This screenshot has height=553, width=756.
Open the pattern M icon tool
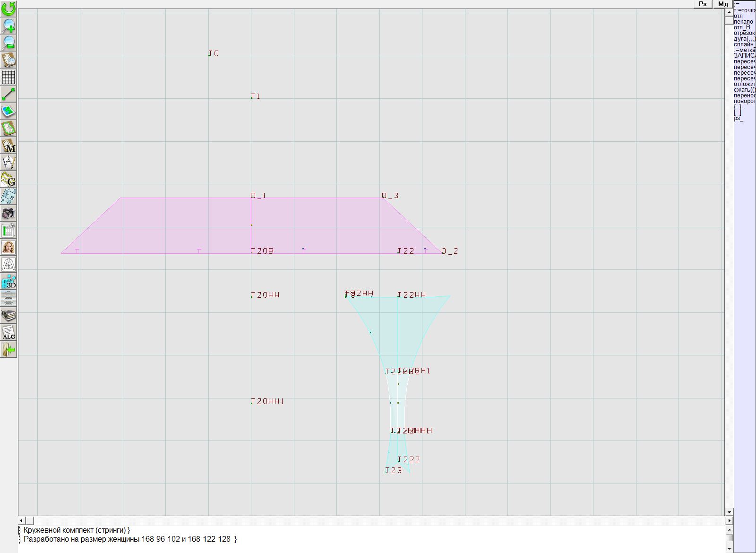click(9, 145)
